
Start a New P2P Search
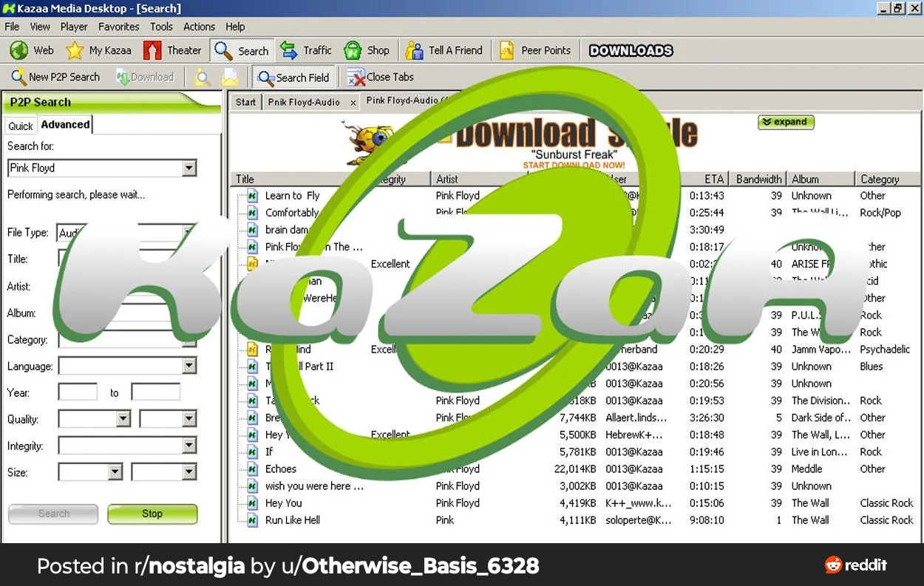coord(55,77)
